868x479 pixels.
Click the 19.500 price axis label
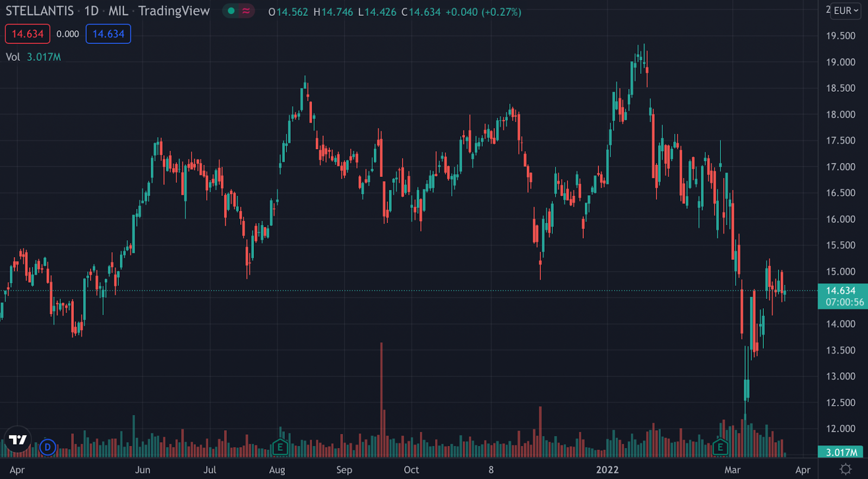pyautogui.click(x=840, y=36)
